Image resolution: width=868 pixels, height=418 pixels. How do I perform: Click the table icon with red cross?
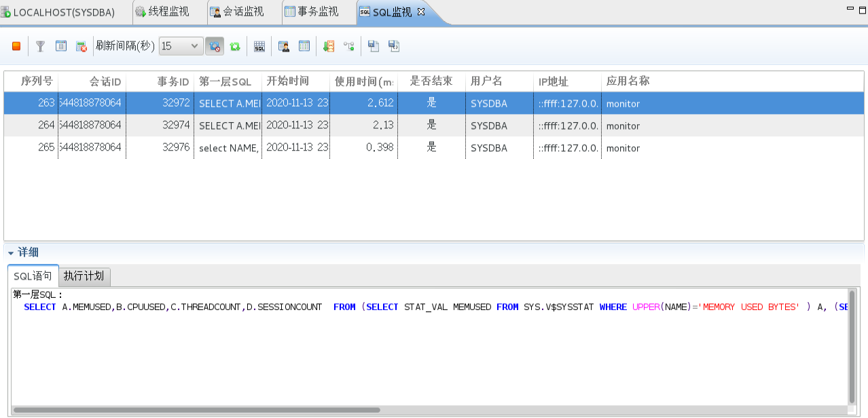coord(81,46)
